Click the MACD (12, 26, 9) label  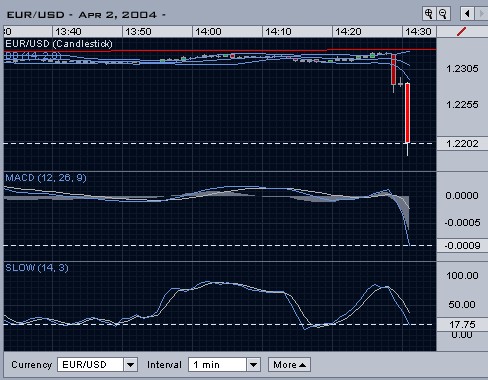coord(46,178)
